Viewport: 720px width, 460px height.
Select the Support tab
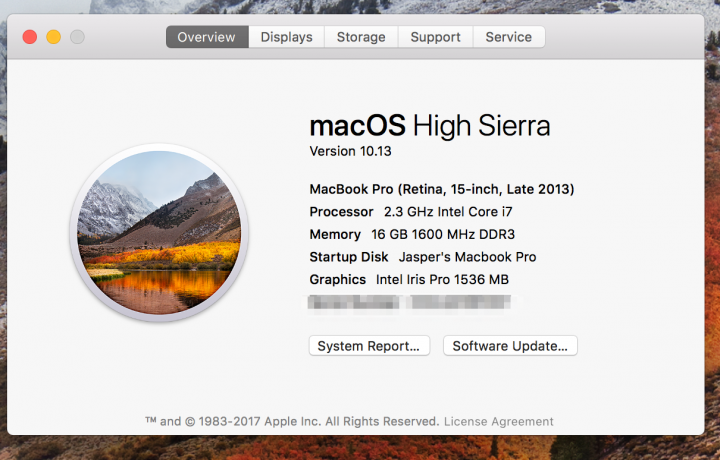tap(435, 37)
